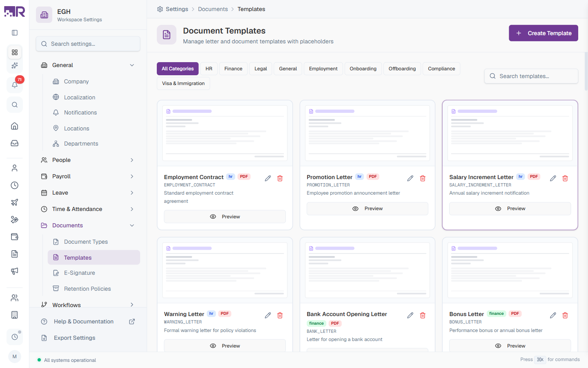Open Localization settings in sidebar
588x368 pixels.
coord(94,97)
